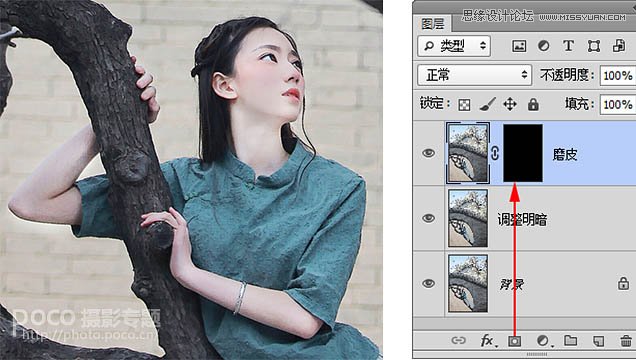Lock position move icon
The image size is (636, 360).
point(510,105)
